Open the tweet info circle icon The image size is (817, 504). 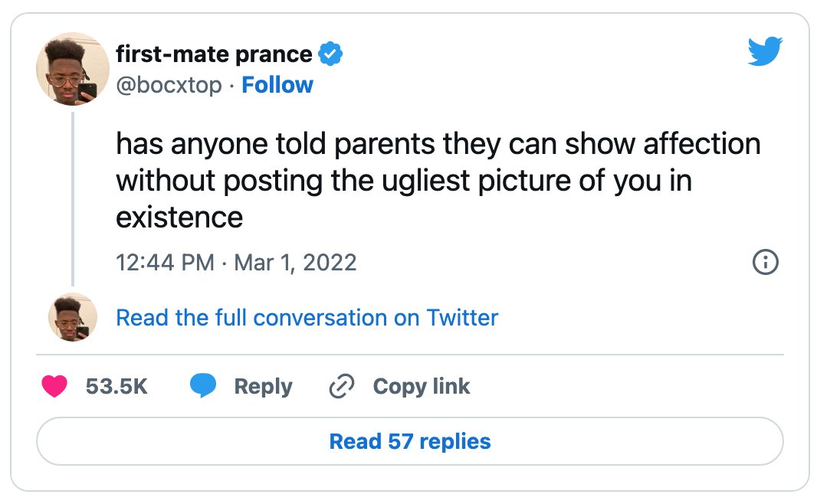pyautogui.click(x=766, y=262)
